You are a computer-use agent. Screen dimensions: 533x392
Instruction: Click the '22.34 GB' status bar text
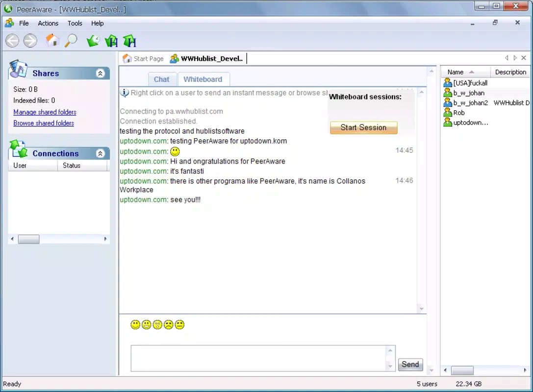click(468, 384)
